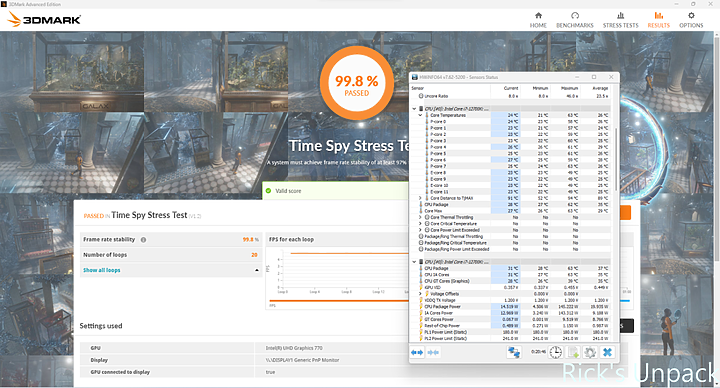Click the Number of loops value 20

click(x=254, y=255)
